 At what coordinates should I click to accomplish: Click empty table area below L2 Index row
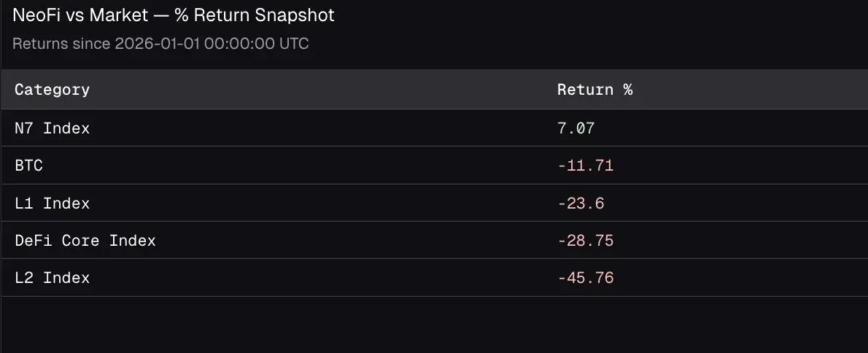[x=434, y=325]
